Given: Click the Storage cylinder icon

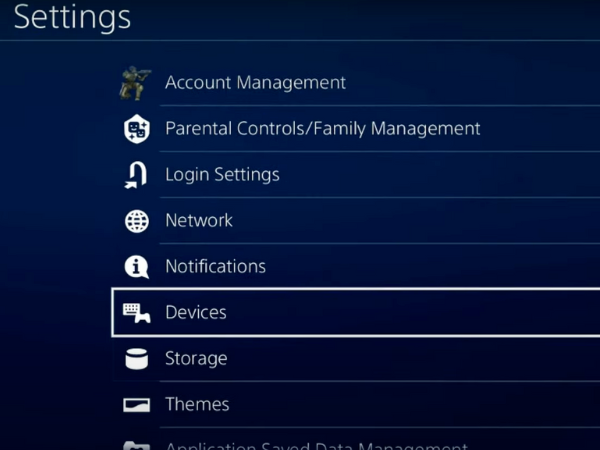Looking at the screenshot, I should coord(137,359).
